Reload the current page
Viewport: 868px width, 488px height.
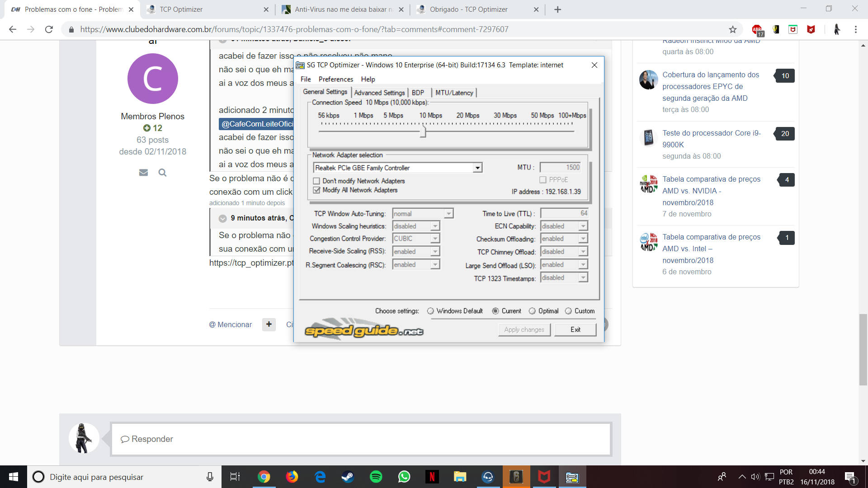tap(49, 29)
